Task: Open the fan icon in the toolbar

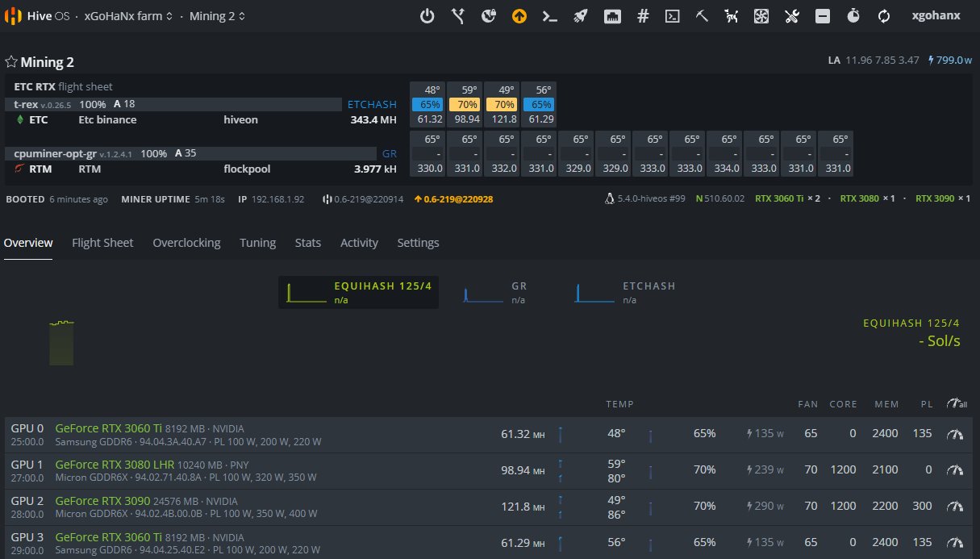Action: (761, 16)
